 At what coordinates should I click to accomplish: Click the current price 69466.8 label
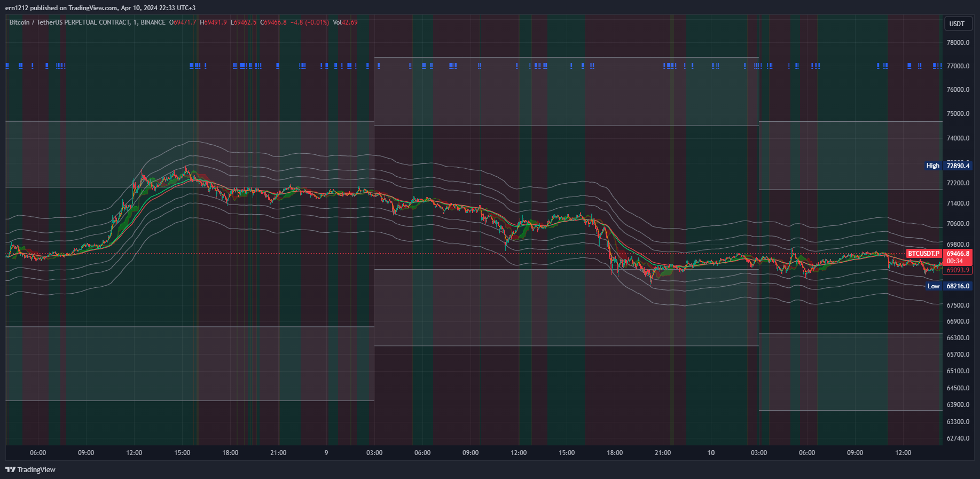pyautogui.click(x=958, y=254)
